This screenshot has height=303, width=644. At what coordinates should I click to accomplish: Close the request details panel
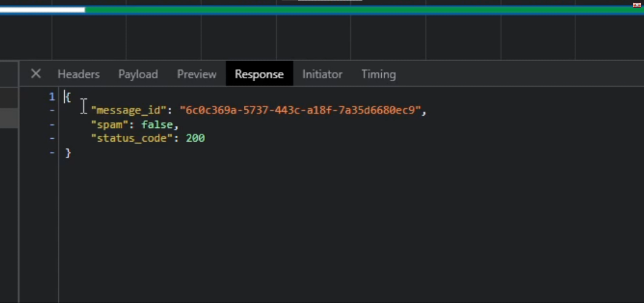[36, 74]
